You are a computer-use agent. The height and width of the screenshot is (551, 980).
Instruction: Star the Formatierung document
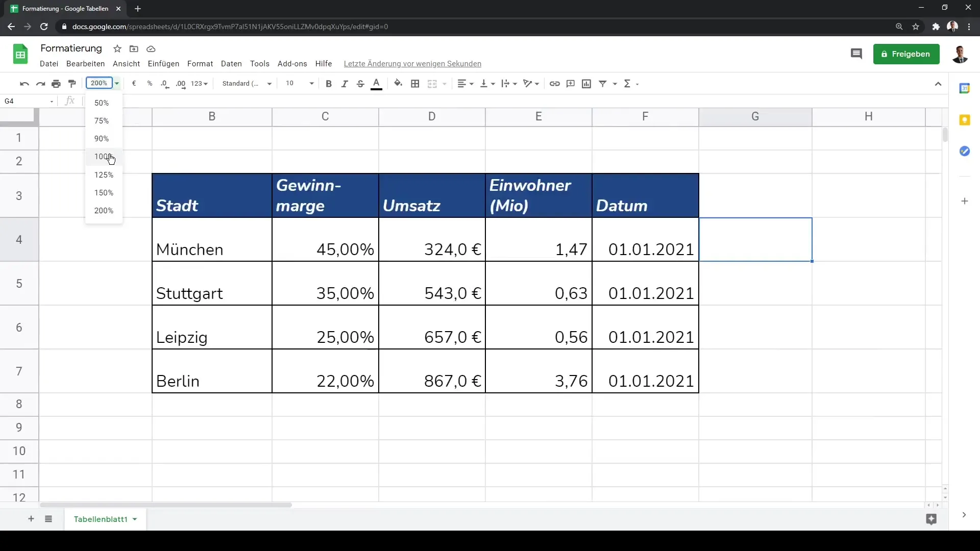pos(117,49)
